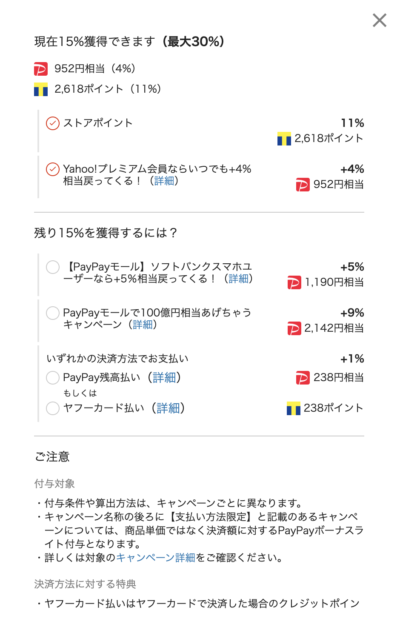Click the T-point icon in the ストアポイント row

point(284,139)
